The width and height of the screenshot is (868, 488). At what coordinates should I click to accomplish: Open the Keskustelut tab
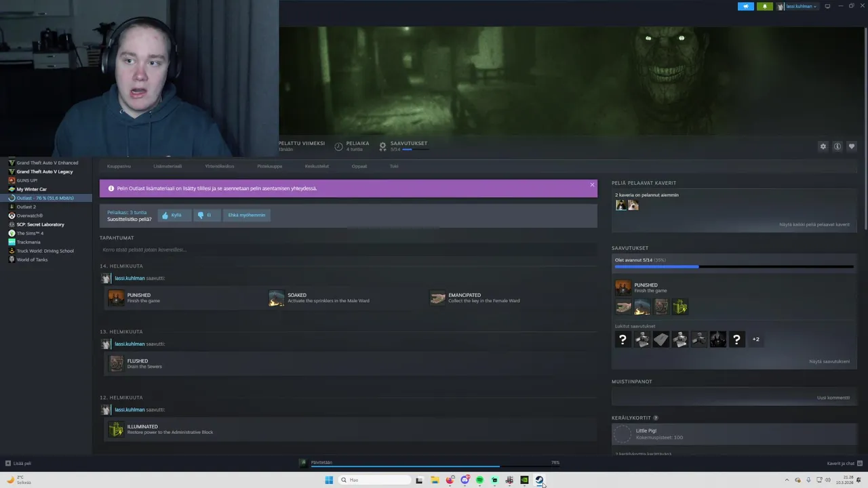[x=317, y=166]
